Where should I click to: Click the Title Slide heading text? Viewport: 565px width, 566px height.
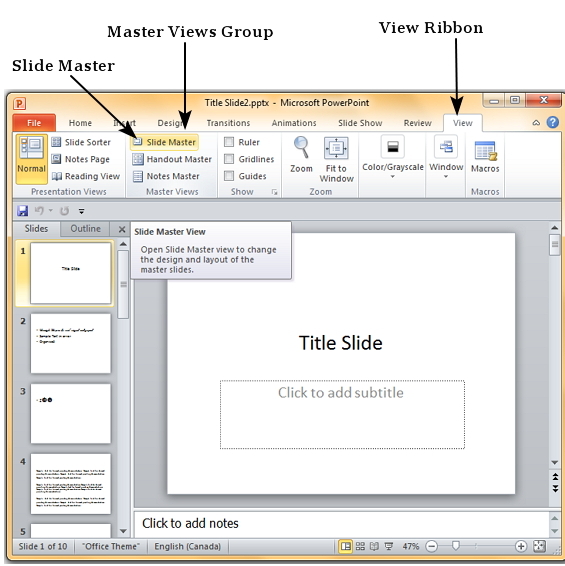pos(340,343)
